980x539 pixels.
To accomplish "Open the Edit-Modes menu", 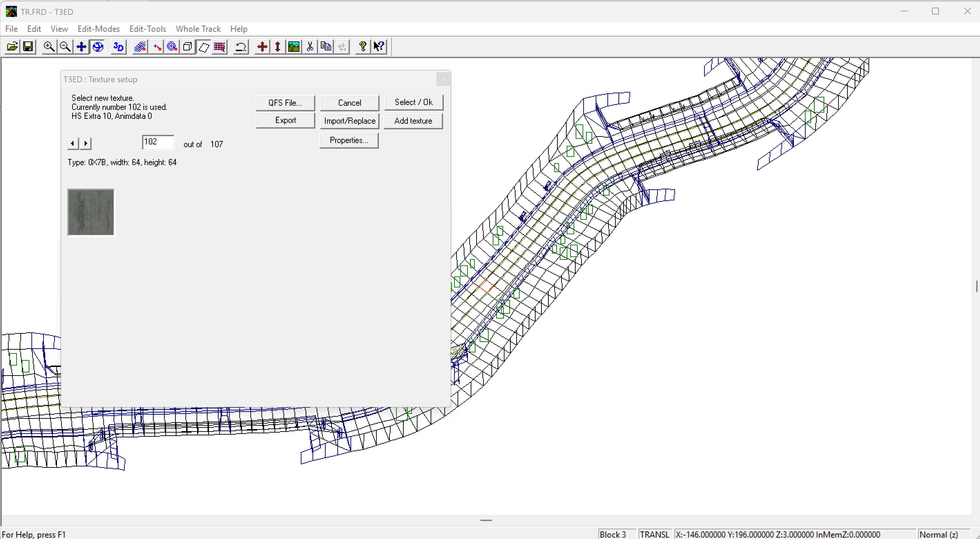I will pos(98,29).
